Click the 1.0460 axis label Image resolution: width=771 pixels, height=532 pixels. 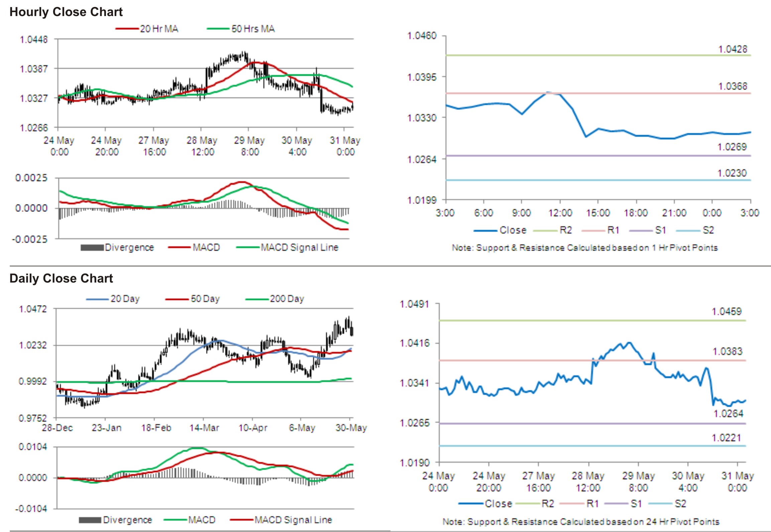click(x=422, y=35)
